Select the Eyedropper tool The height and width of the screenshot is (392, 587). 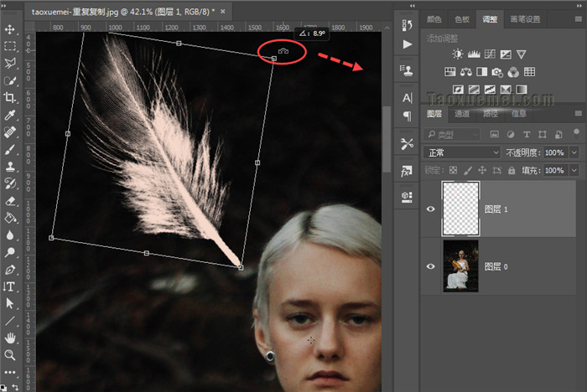coord(10,116)
